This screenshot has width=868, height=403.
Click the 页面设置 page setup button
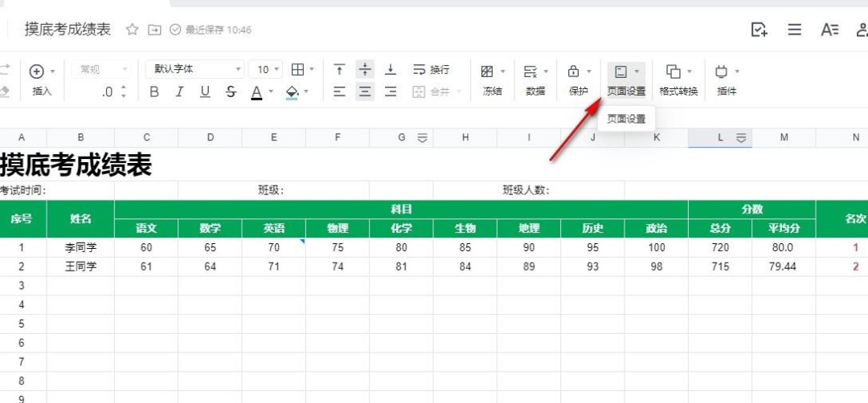[x=626, y=81]
